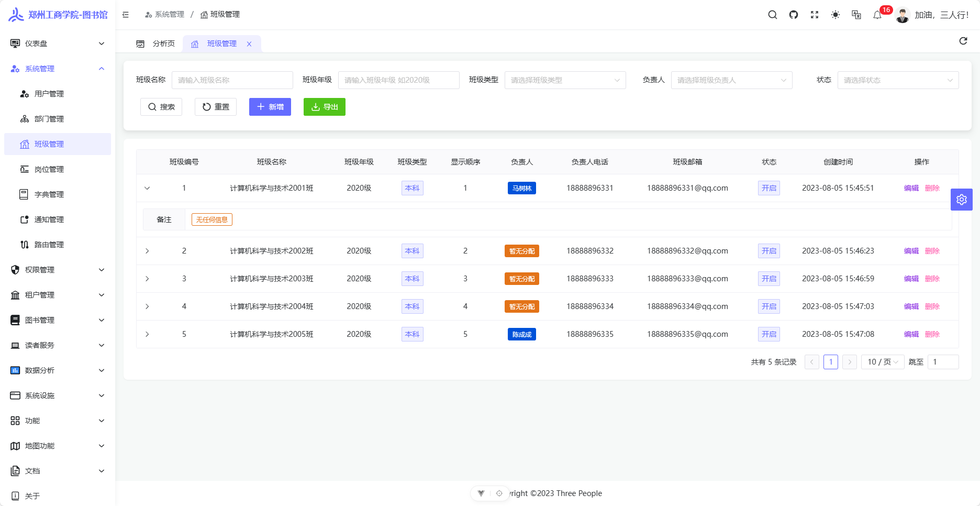
Task: Expand the row for 计算机科学与技术2004班
Action: pyautogui.click(x=147, y=306)
